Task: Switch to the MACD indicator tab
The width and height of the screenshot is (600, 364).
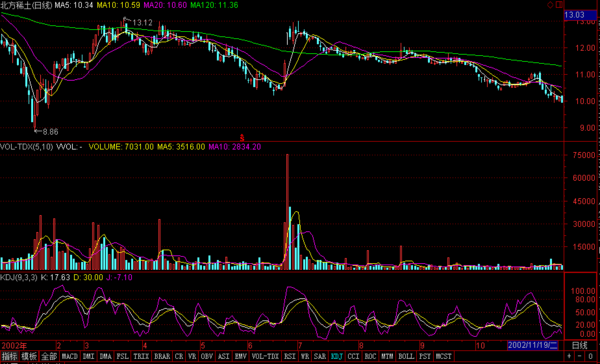Action: click(x=70, y=356)
